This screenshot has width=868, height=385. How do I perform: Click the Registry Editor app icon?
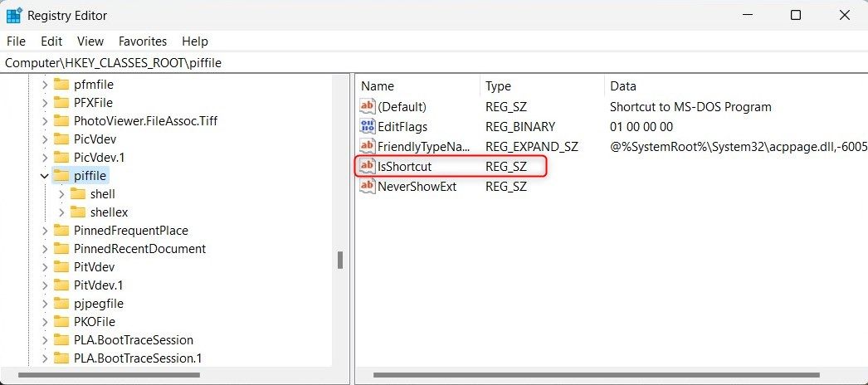coord(14,16)
